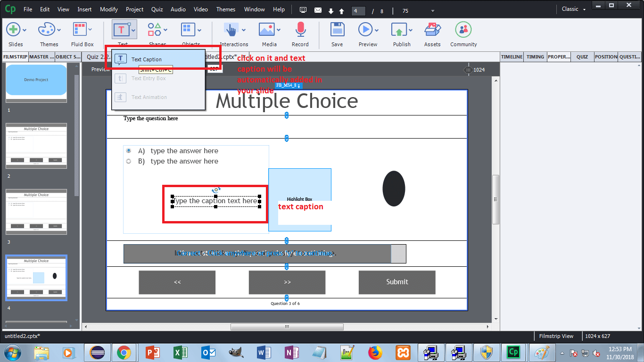Select slide 2 thumbnail in filmstrip
The width and height of the screenshot is (644, 362).
pyautogui.click(x=36, y=146)
